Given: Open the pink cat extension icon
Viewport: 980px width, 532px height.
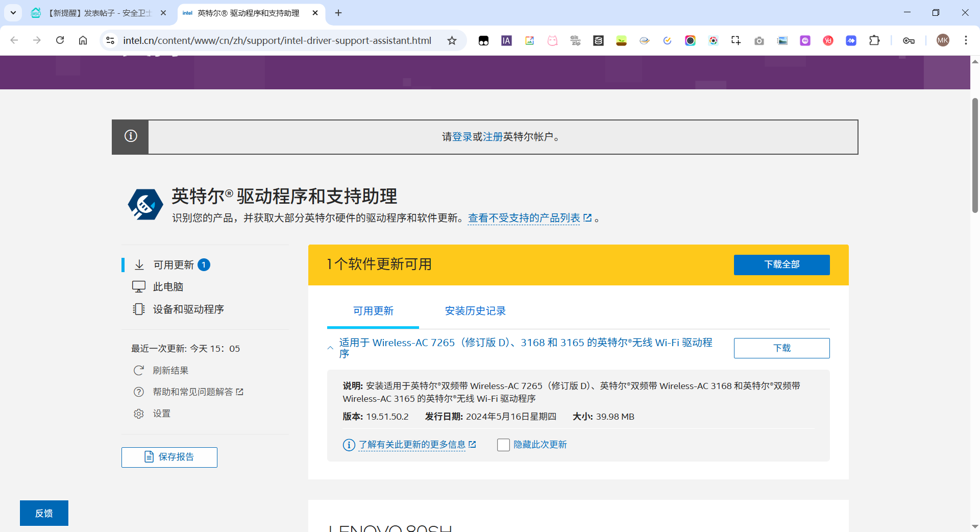Looking at the screenshot, I should click(552, 41).
